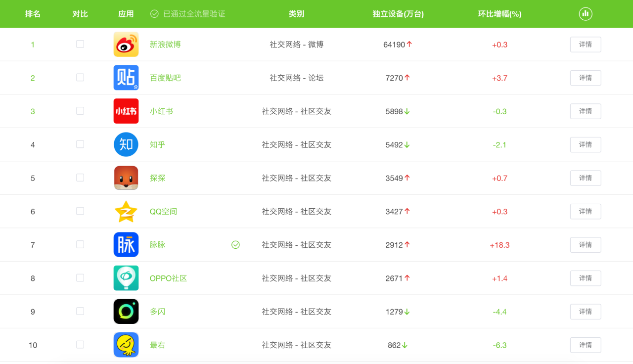Click the Zhihu app icon
Screen dimensions: 633x364
click(x=126, y=144)
